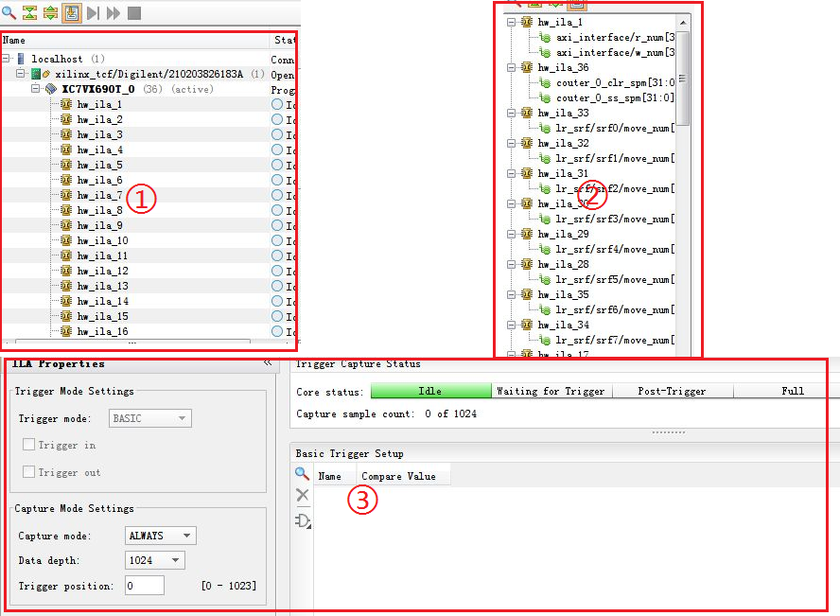
Task: Toggle the Trigger in checkbox
Action: pyautogui.click(x=29, y=445)
